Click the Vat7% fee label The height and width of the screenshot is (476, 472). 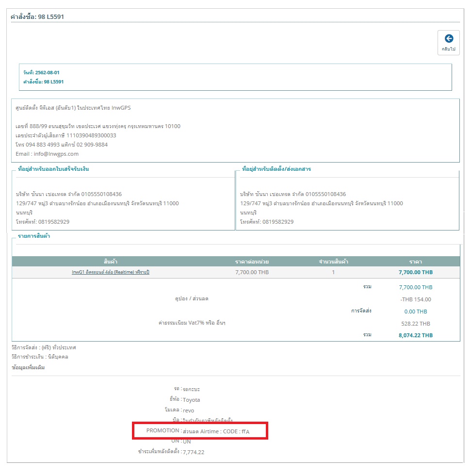192,323
